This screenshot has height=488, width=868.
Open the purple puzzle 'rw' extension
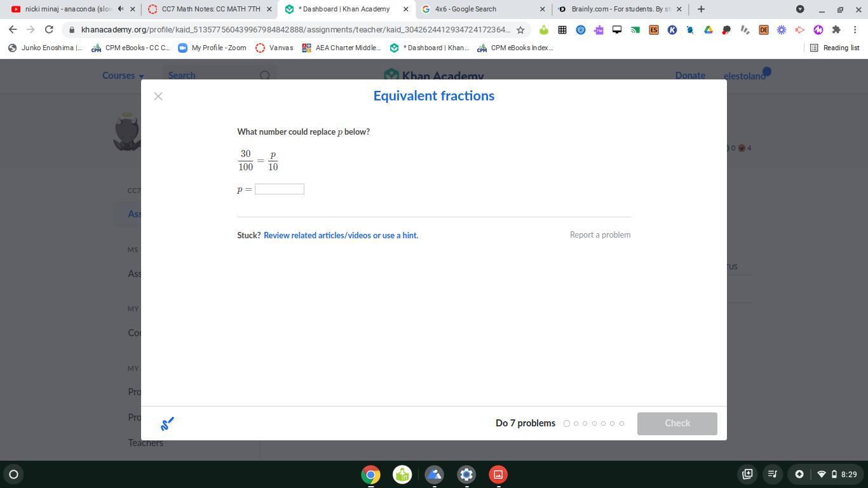(599, 30)
